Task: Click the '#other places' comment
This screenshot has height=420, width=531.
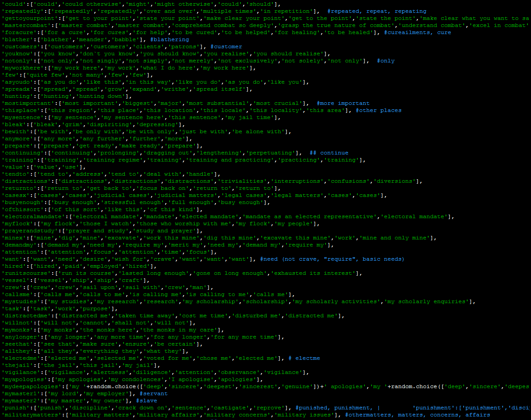Action: (x=378, y=111)
